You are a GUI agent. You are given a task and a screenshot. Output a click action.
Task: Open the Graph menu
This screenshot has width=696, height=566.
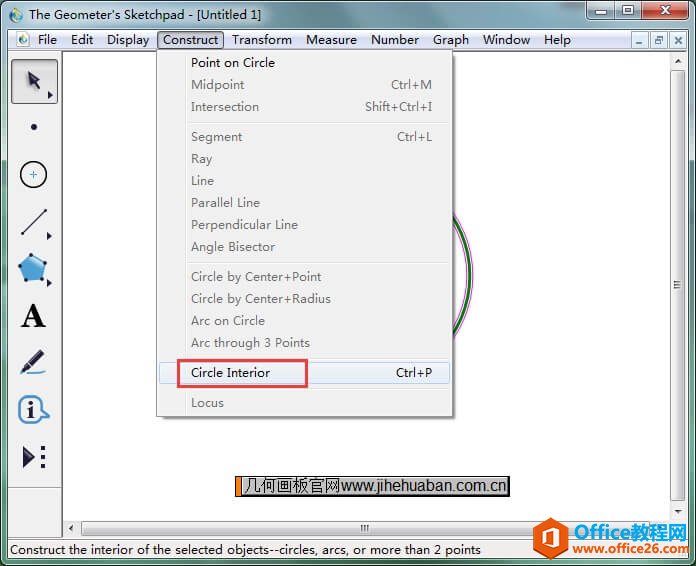451,40
